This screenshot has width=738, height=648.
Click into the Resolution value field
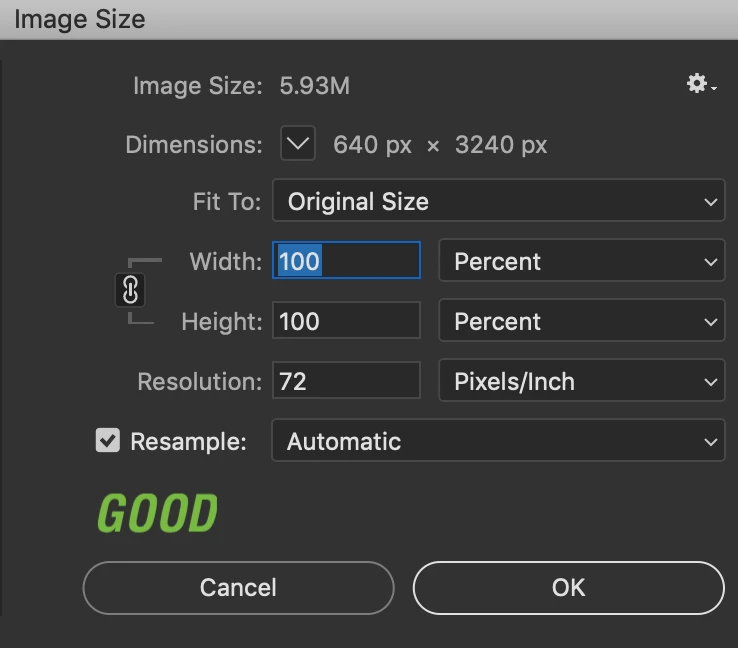pyautogui.click(x=346, y=382)
